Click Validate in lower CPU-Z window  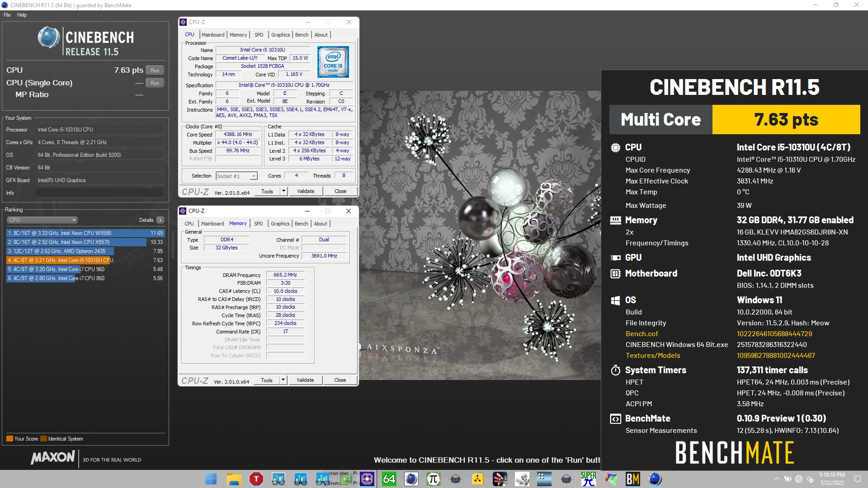pos(305,380)
